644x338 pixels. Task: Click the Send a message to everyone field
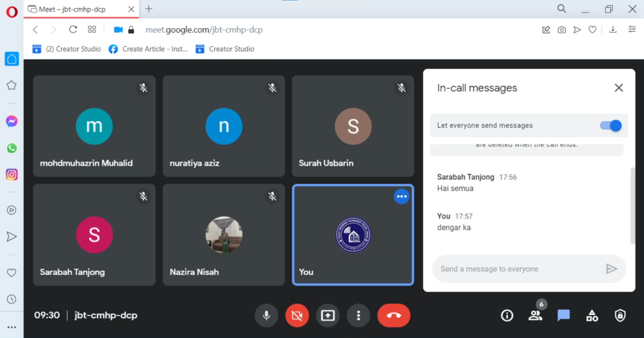(x=517, y=269)
